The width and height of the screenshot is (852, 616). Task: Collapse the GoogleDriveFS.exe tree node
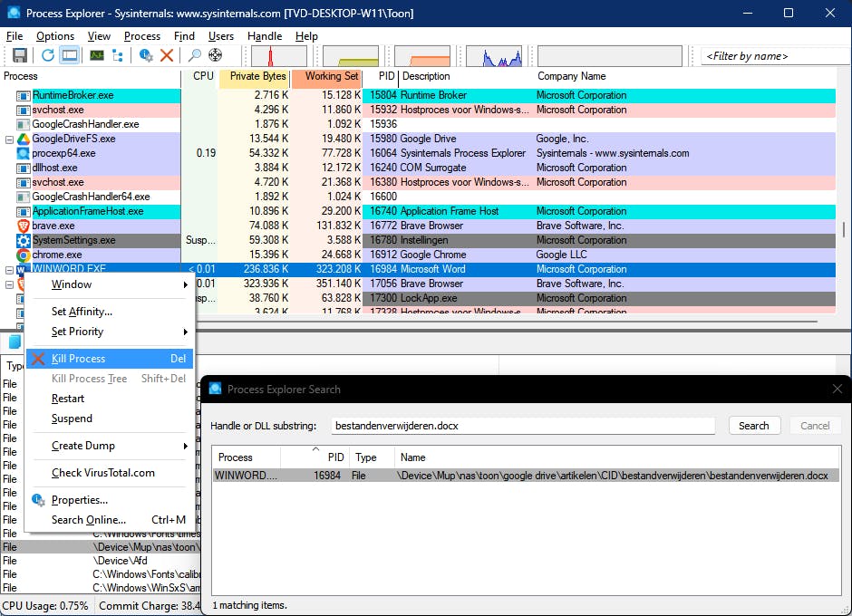pos(9,139)
